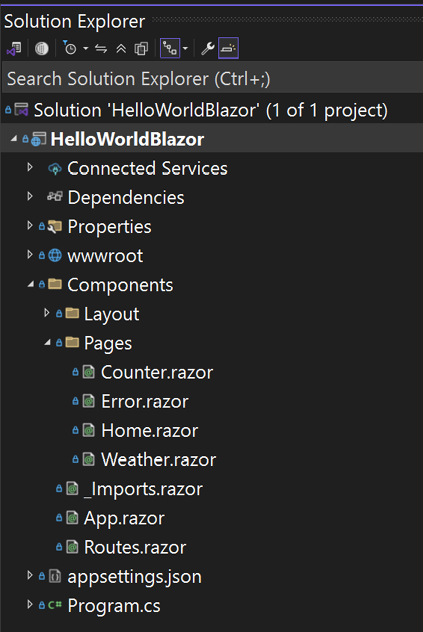The image size is (423, 632).
Task: Collapse the Pages folder
Action: [48, 343]
